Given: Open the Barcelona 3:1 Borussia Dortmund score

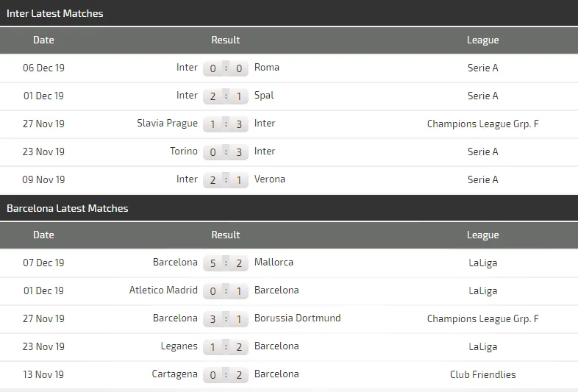Looking at the screenshot, I should (x=226, y=319).
